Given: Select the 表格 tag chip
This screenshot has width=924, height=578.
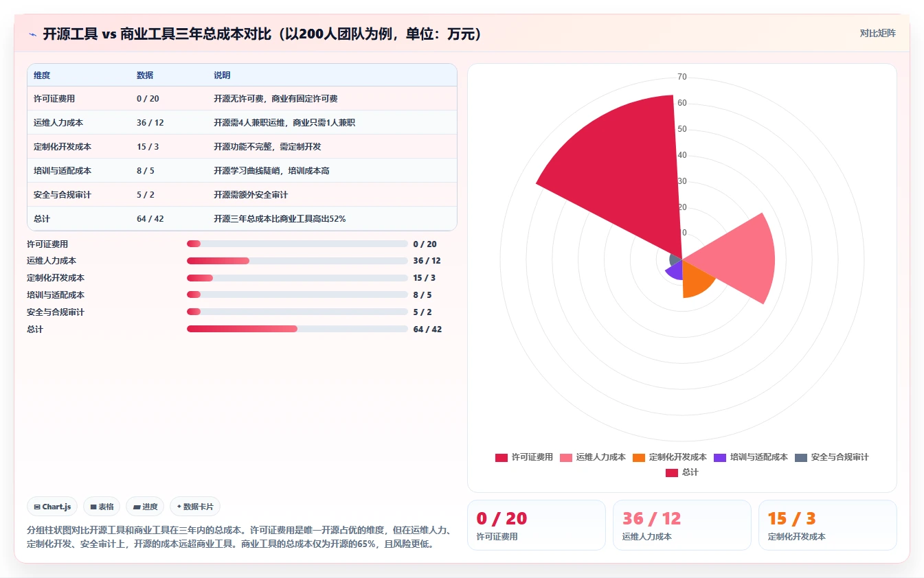Looking at the screenshot, I should pyautogui.click(x=102, y=507).
